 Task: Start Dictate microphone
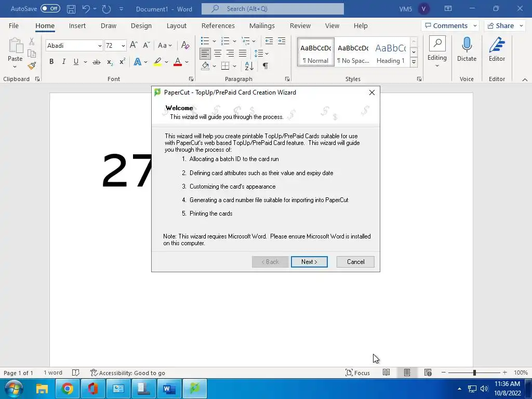(x=467, y=49)
